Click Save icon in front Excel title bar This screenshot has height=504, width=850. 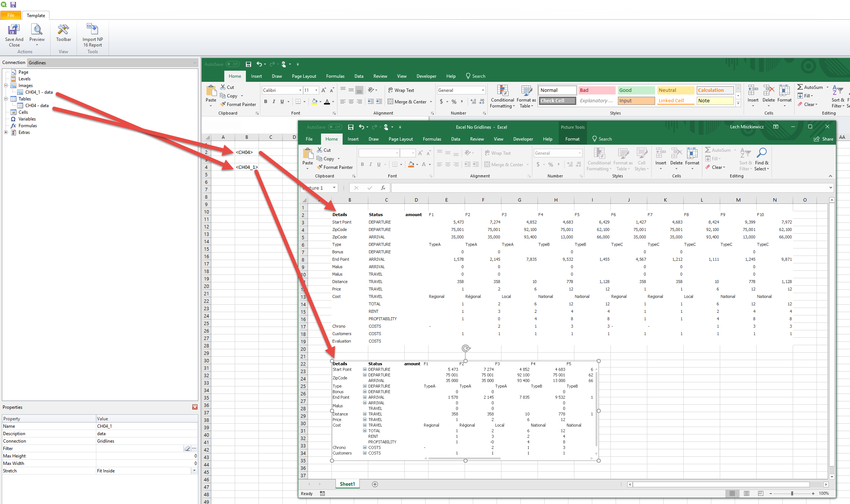click(350, 127)
